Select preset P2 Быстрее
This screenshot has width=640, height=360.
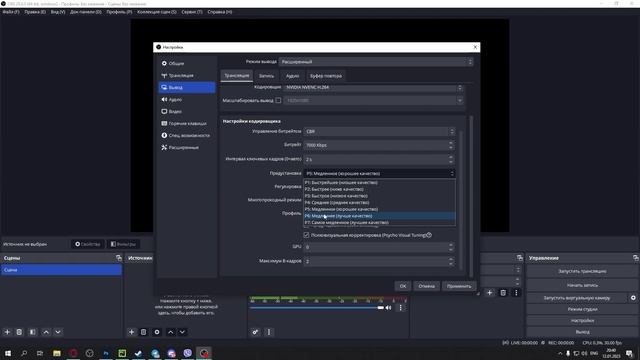379,189
